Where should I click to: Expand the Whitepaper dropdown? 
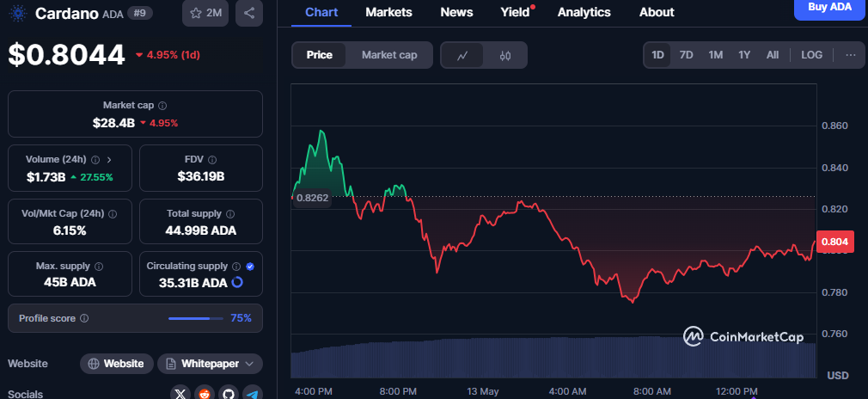(x=211, y=364)
